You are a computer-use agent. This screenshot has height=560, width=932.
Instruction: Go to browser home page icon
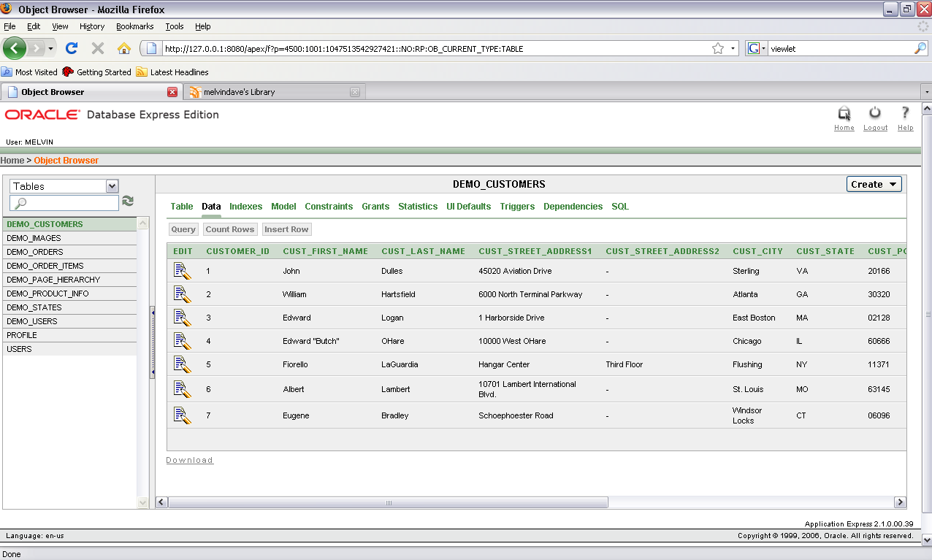[124, 49]
